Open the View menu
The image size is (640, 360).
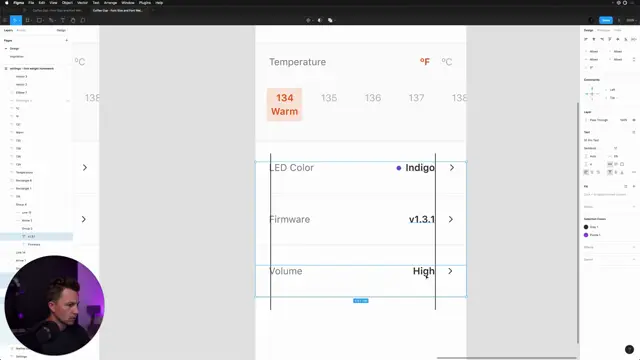[53, 3]
